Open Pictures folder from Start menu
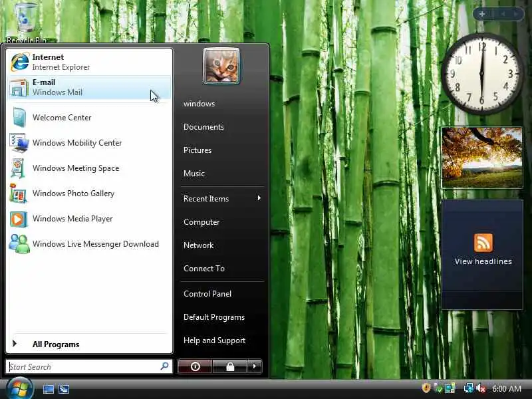The image size is (532, 399). tap(198, 150)
